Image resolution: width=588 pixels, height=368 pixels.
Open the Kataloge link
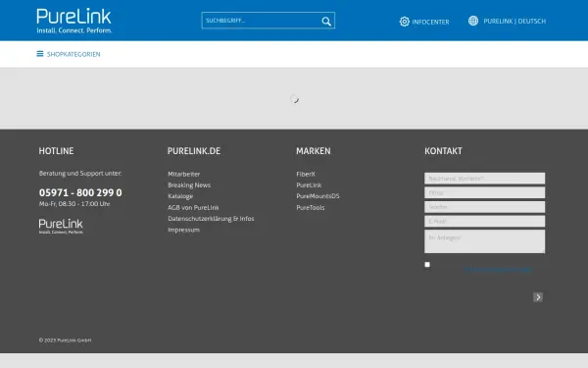180,196
